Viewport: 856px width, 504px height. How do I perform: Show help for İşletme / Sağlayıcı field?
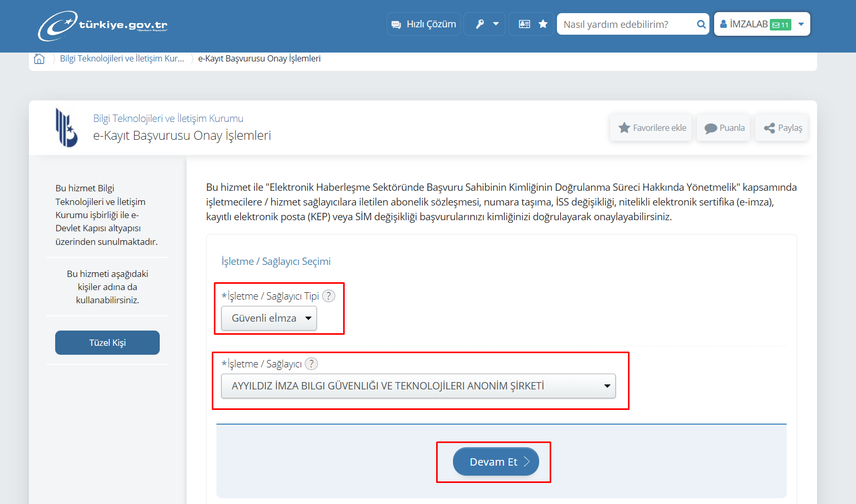click(x=311, y=364)
